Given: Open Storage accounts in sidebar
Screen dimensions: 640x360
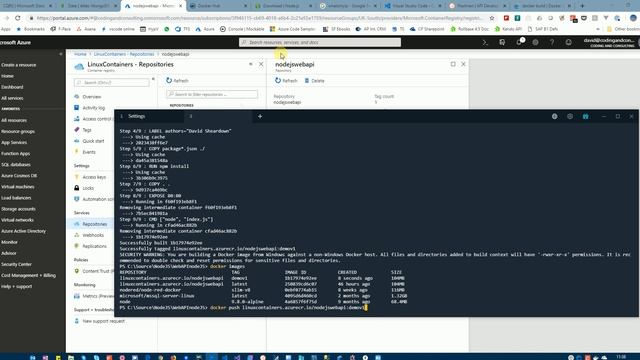Looking at the screenshot, I should [x=18, y=209].
